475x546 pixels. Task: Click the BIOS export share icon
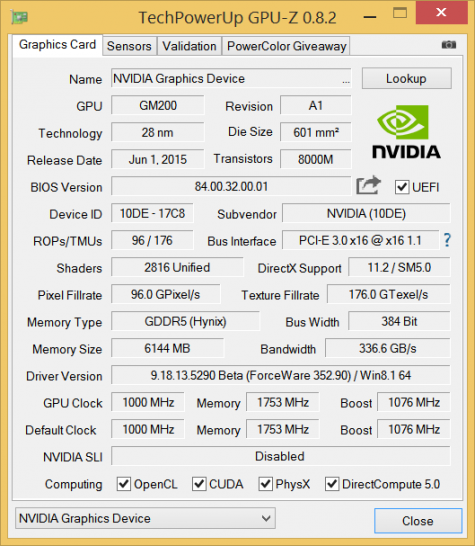[x=368, y=185]
